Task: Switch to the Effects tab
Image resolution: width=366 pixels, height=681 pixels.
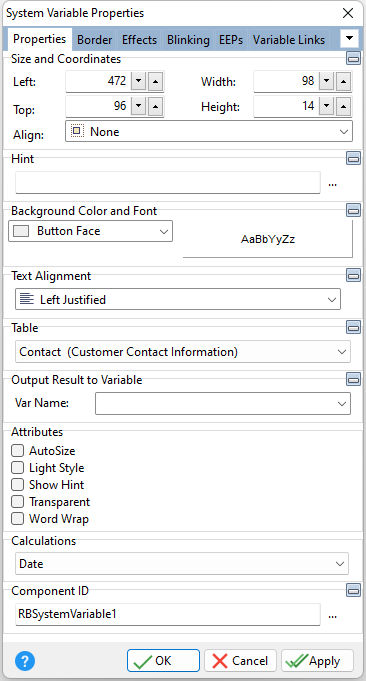Action: 139,40
